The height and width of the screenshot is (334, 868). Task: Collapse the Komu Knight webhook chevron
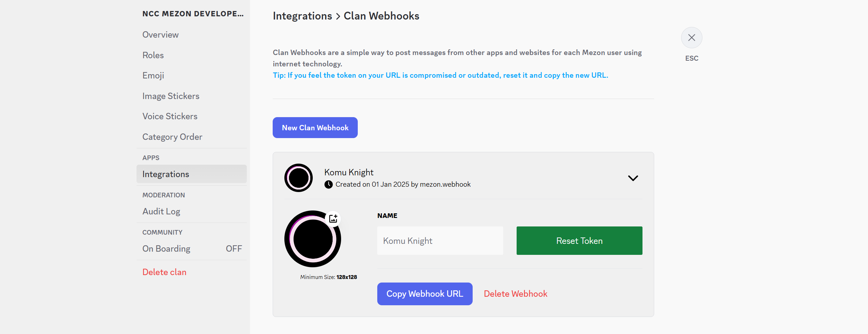(633, 178)
